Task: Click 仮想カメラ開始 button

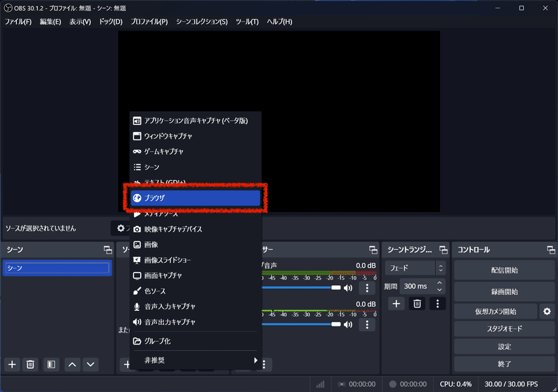Action: click(x=496, y=312)
